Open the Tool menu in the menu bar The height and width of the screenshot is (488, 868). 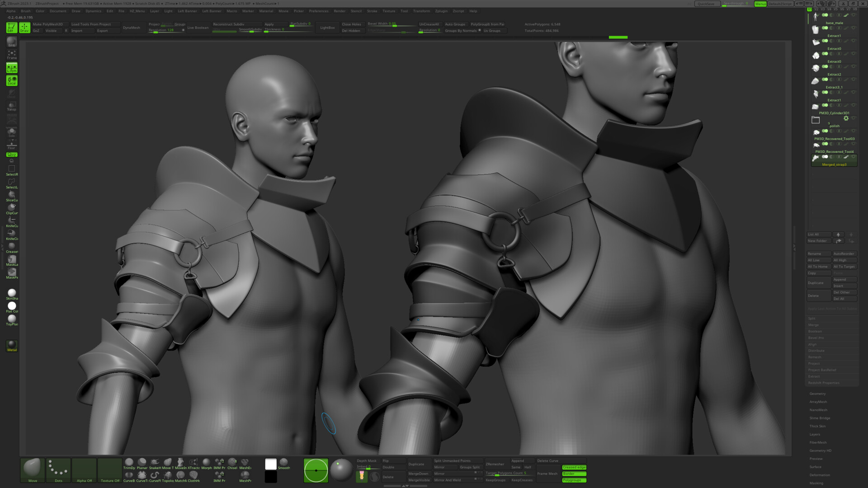[x=404, y=11]
